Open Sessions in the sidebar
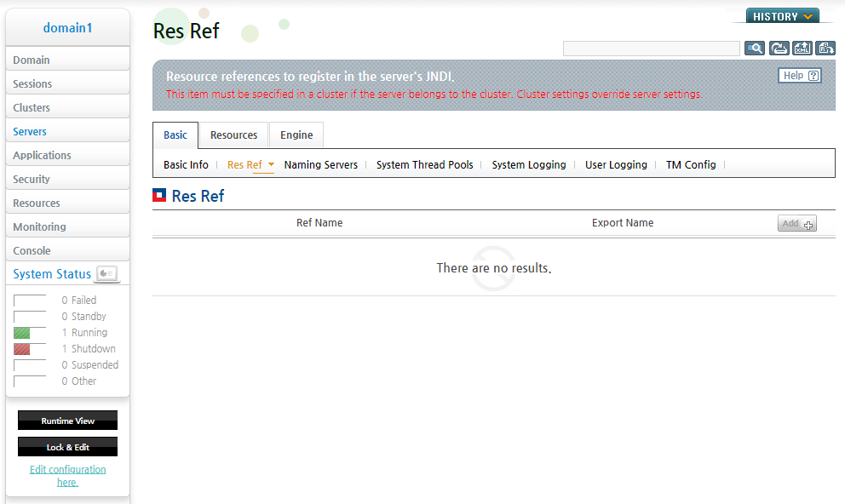The image size is (845, 504). [x=68, y=83]
